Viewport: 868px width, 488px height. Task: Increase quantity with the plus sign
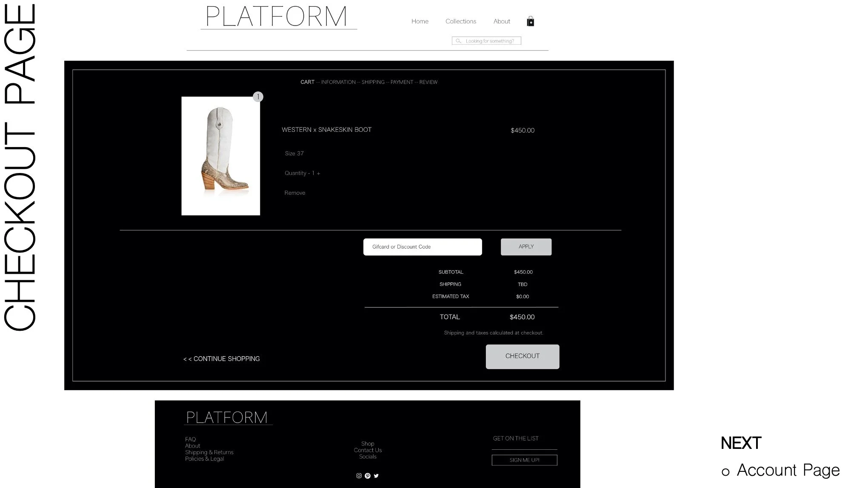point(318,173)
